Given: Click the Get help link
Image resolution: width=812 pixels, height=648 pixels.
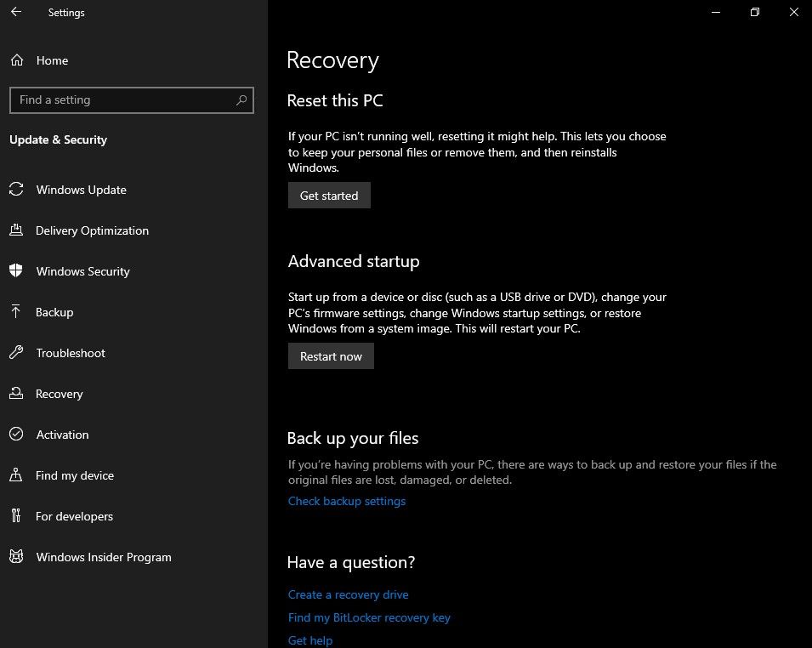Looking at the screenshot, I should 309,639.
